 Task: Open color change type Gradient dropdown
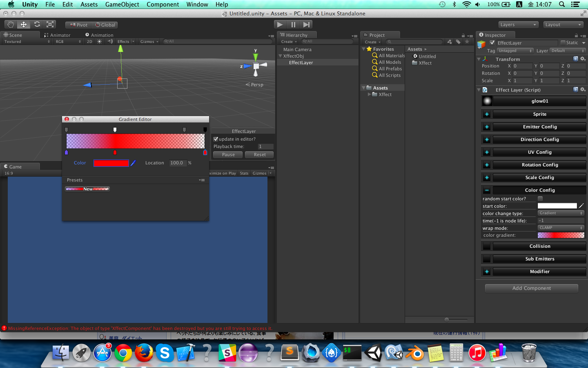point(561,213)
